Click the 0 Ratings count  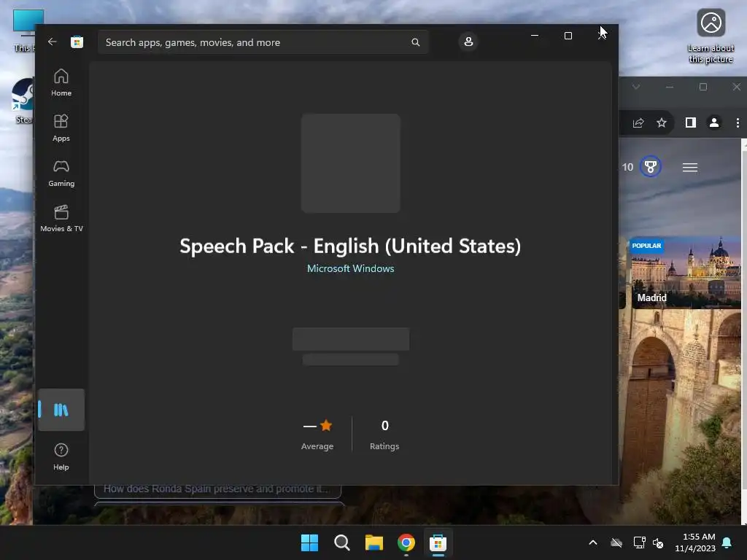[384, 435]
